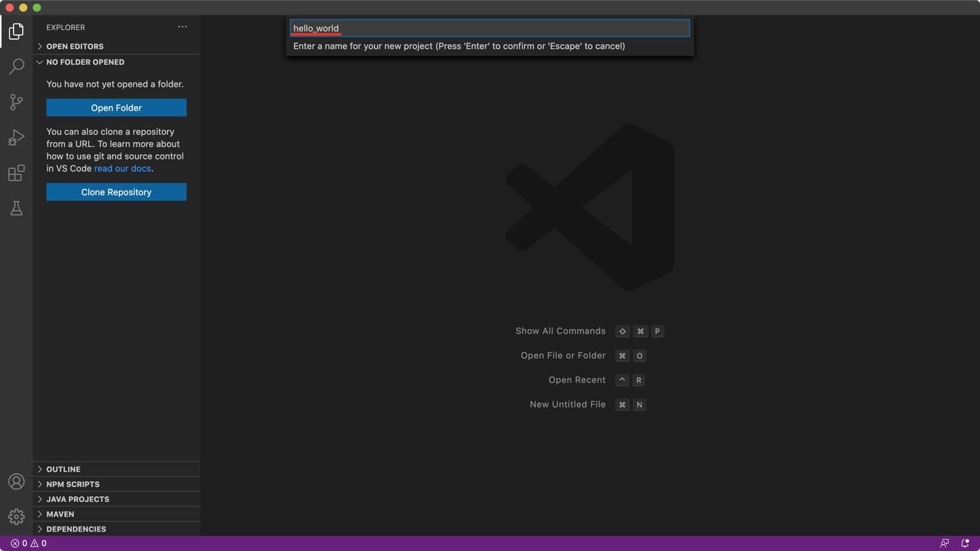Expand the Outline section
Viewport: 980px width, 551px height.
click(x=117, y=469)
